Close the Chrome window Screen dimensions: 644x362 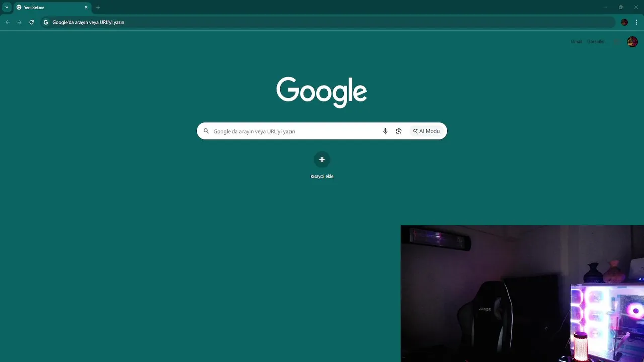coord(636,7)
